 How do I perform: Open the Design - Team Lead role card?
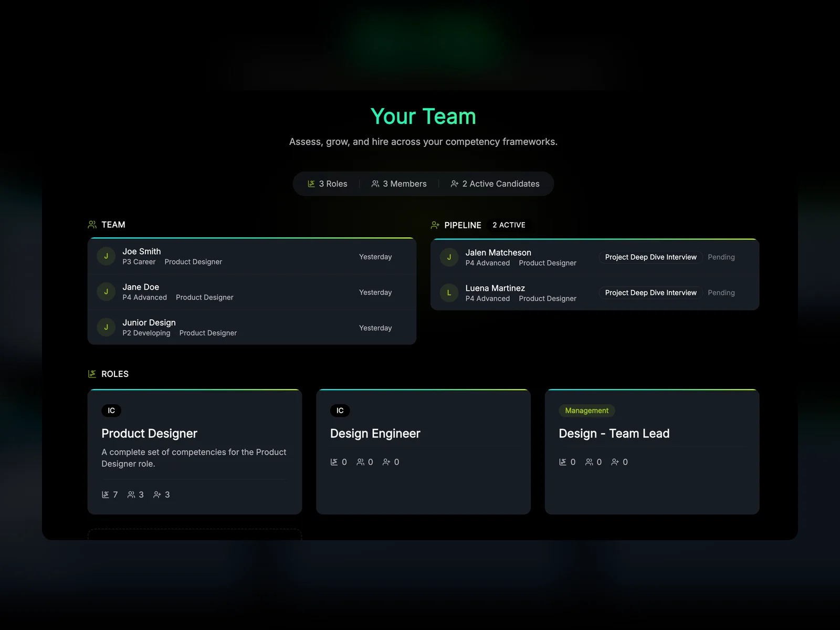[652, 451]
